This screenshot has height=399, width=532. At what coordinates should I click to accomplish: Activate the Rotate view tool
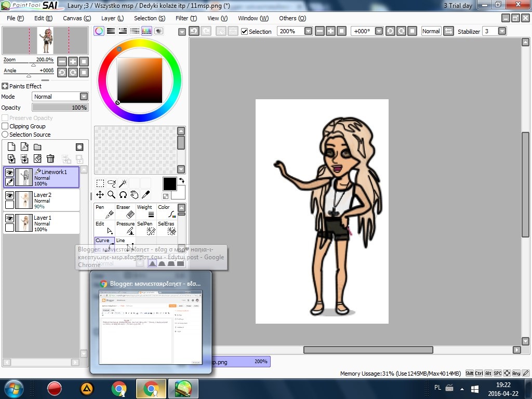click(123, 195)
